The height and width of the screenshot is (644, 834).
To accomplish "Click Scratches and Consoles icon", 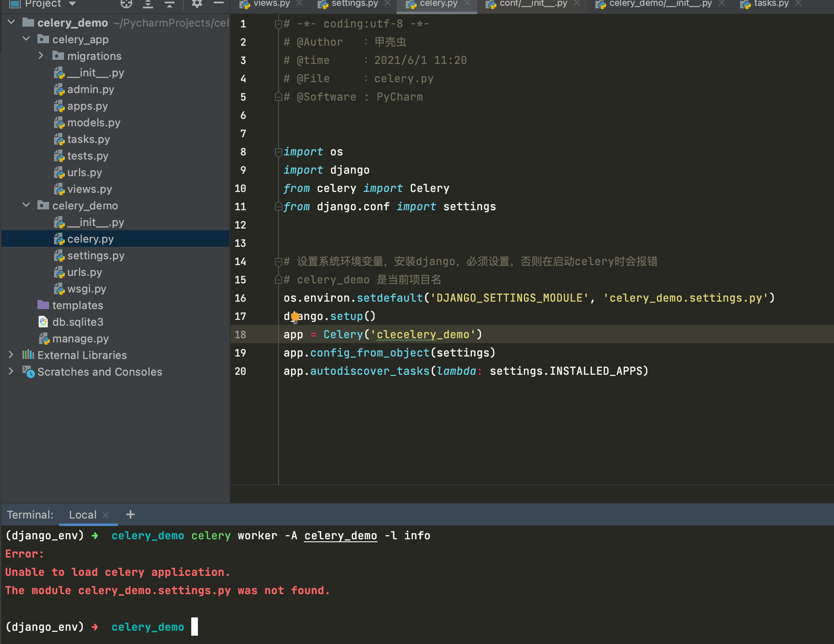I will 28,371.
